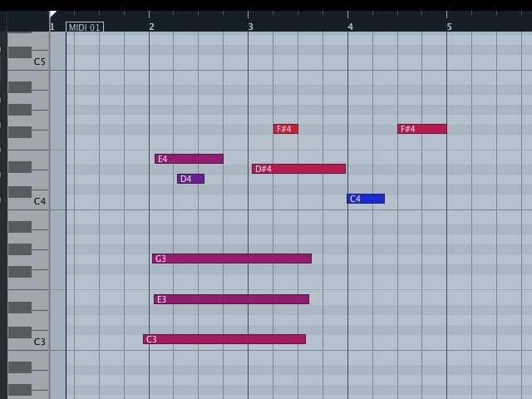Play the black key just above C3
This screenshot has height=399, width=532.
pos(20,332)
